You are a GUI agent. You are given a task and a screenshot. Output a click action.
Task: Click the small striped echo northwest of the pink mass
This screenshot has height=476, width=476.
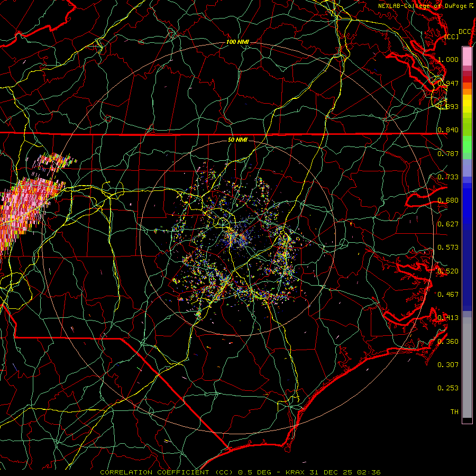[x=54, y=162]
